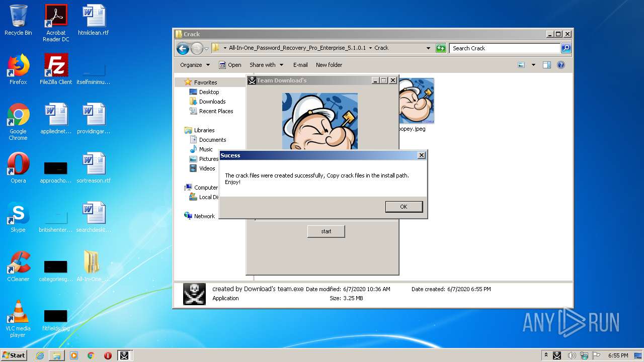Change view icon in Explorer toolbar
The image size is (644, 362).
[x=521, y=65]
